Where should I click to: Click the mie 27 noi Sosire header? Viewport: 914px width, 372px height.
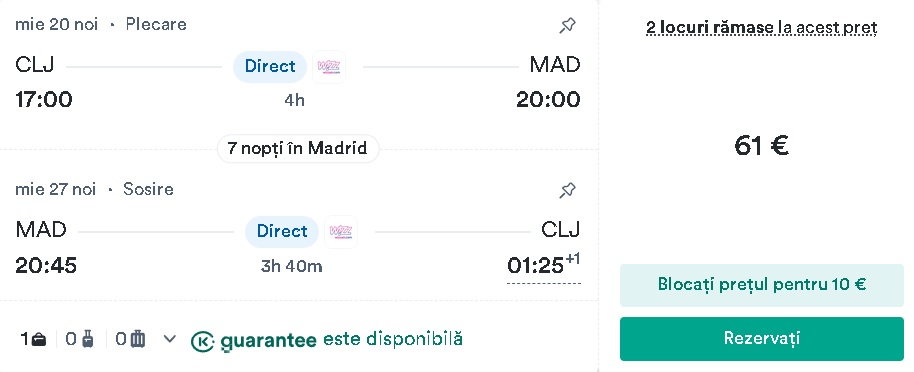tap(94, 189)
